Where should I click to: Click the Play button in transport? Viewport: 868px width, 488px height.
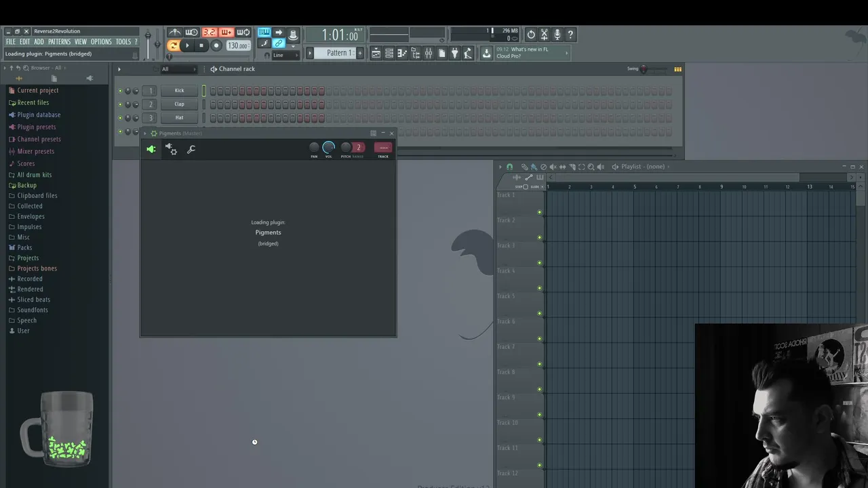[187, 45]
